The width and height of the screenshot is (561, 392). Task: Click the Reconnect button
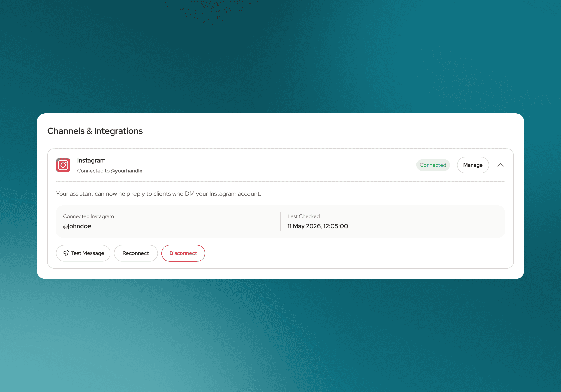tap(136, 253)
